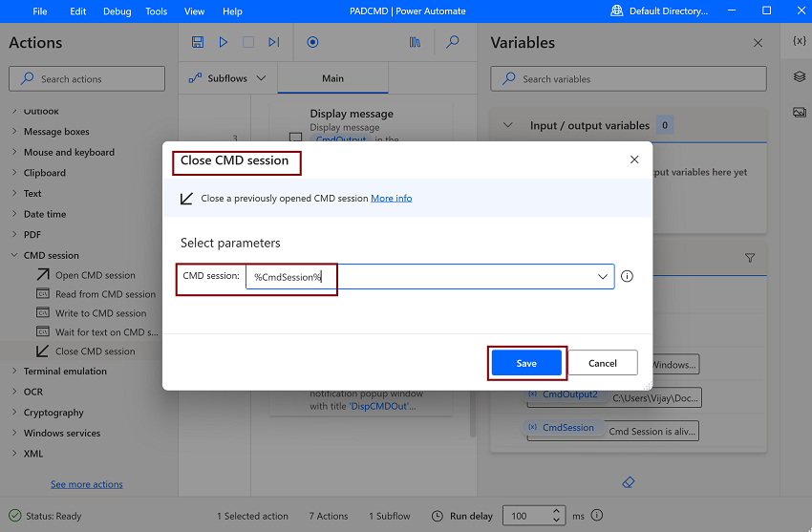
Task: Open the Debug menu
Action: click(118, 11)
